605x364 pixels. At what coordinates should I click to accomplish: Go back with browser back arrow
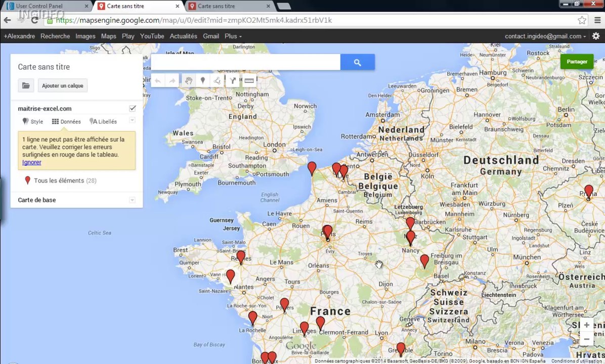(x=7, y=20)
